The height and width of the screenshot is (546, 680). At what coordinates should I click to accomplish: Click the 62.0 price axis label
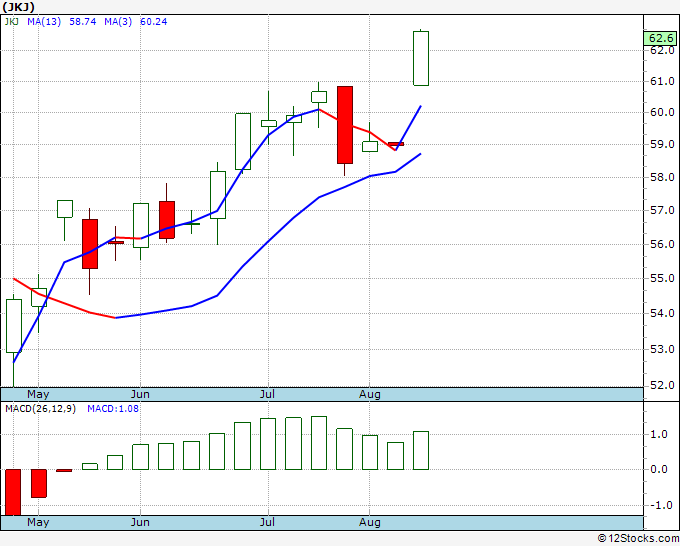[662, 50]
